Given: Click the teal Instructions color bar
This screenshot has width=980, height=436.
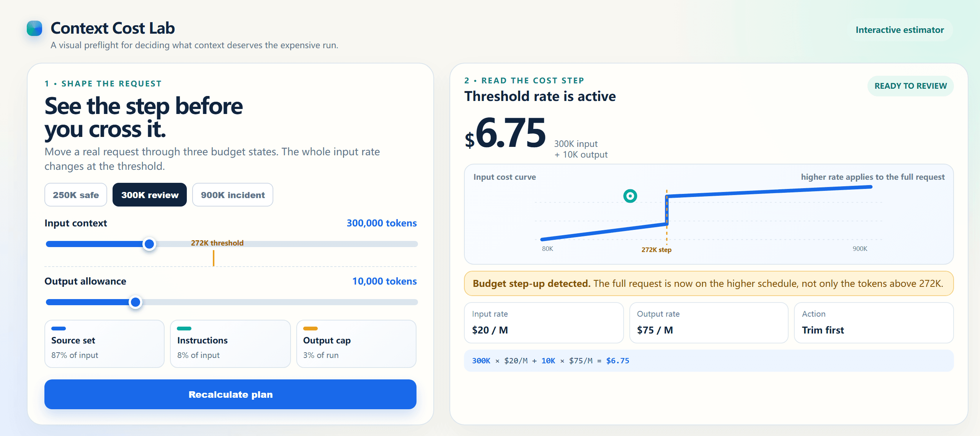Looking at the screenshot, I should click(x=184, y=329).
